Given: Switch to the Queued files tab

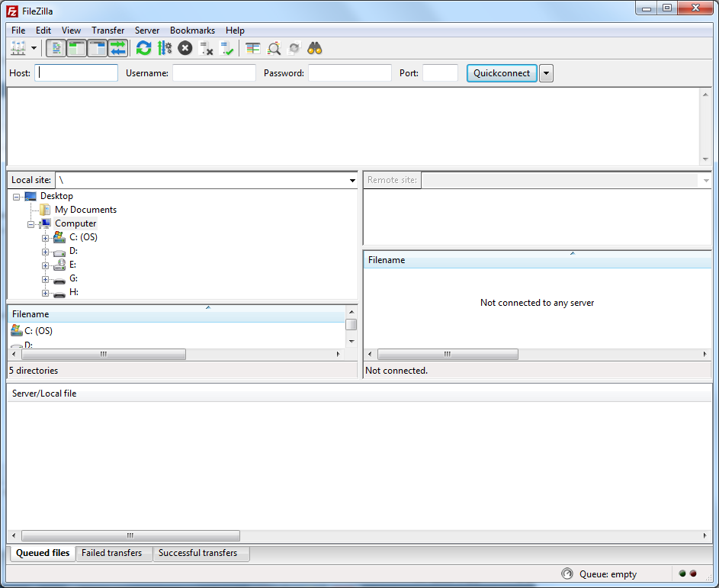Looking at the screenshot, I should 43,553.
